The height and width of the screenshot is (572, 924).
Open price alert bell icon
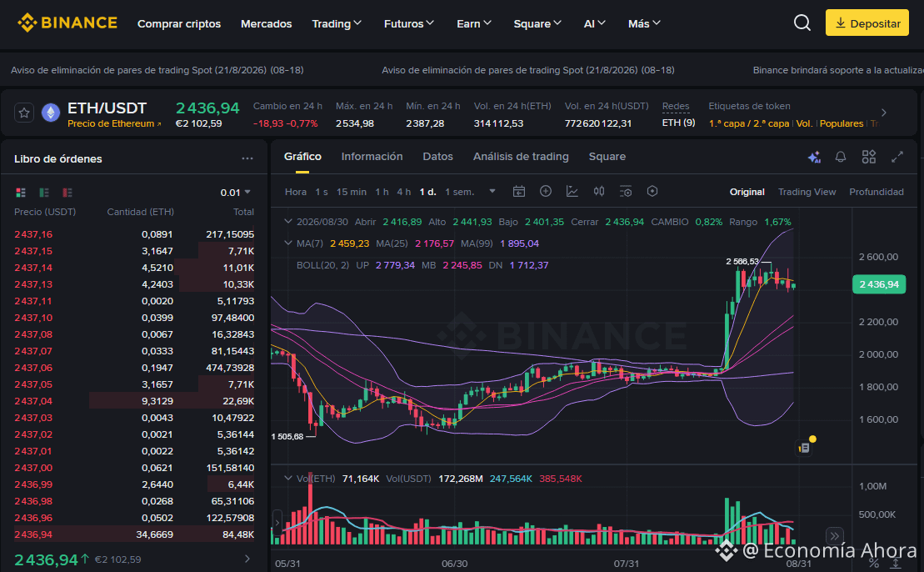click(841, 157)
